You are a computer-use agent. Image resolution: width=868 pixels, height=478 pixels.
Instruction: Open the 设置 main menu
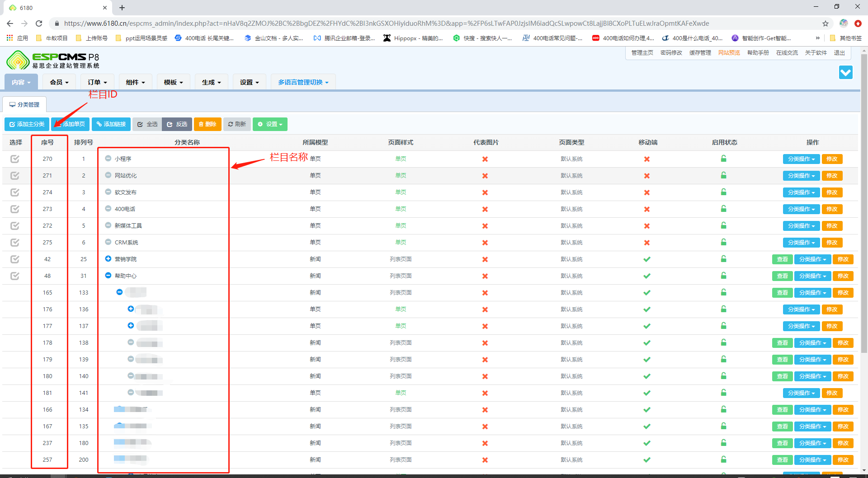click(x=249, y=82)
